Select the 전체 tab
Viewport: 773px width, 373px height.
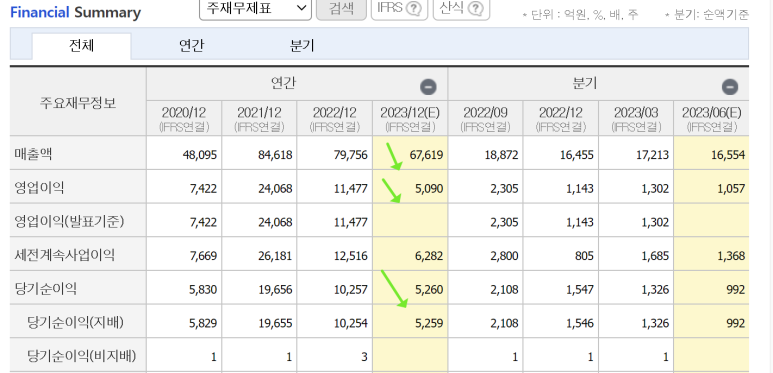(x=82, y=46)
